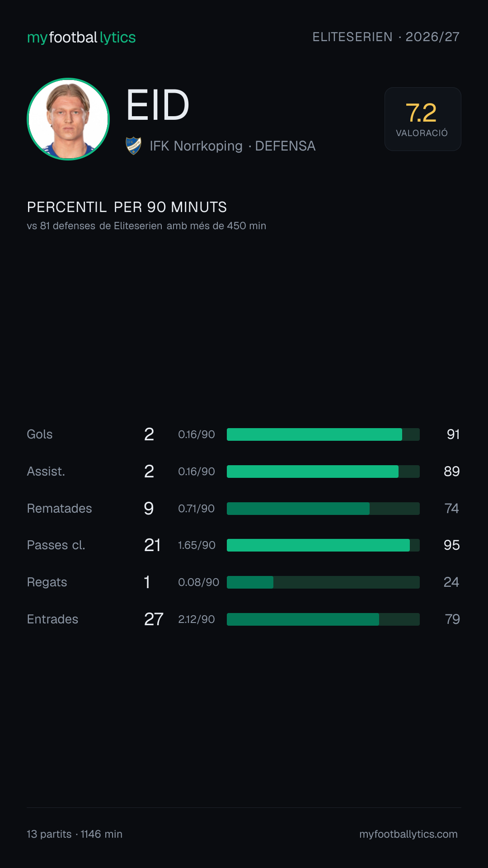Click the Gols percentile bar
The height and width of the screenshot is (868, 488).
[x=323, y=434]
